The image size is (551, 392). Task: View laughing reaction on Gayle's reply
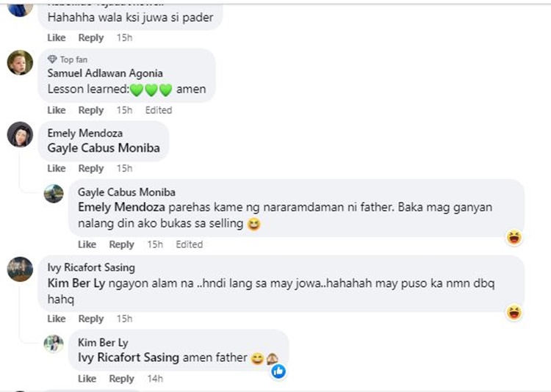tap(514, 237)
